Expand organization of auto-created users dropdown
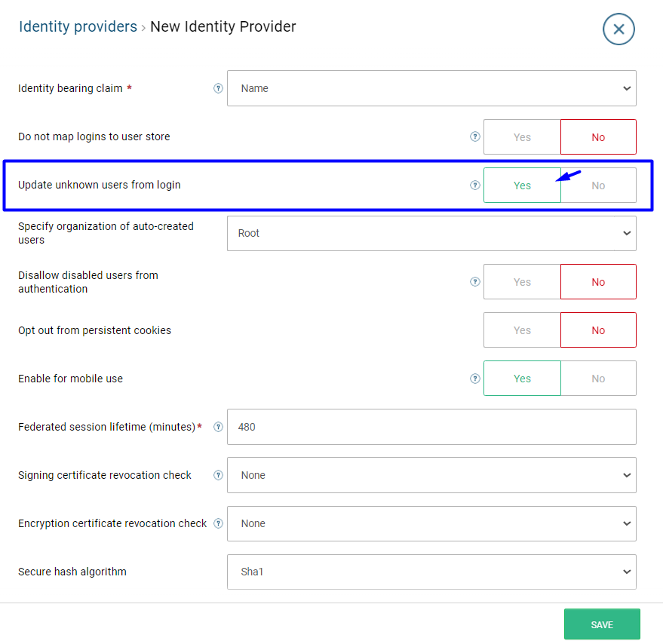 (x=431, y=234)
